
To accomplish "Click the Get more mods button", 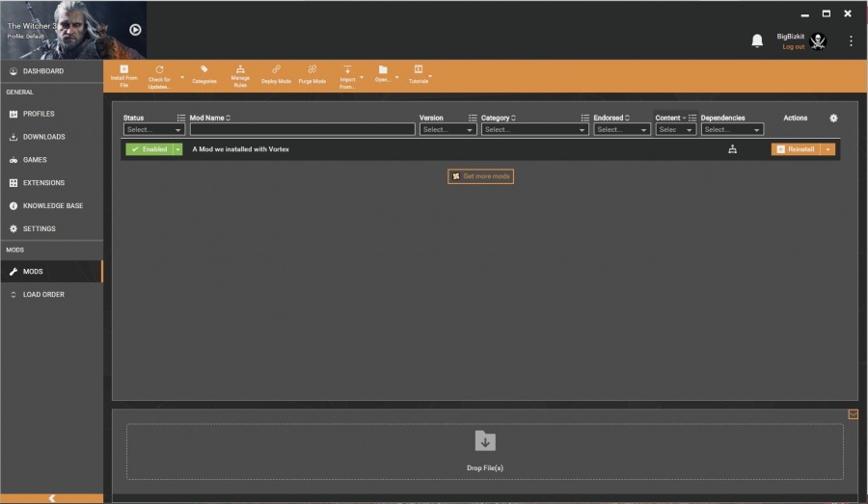I will tap(480, 176).
